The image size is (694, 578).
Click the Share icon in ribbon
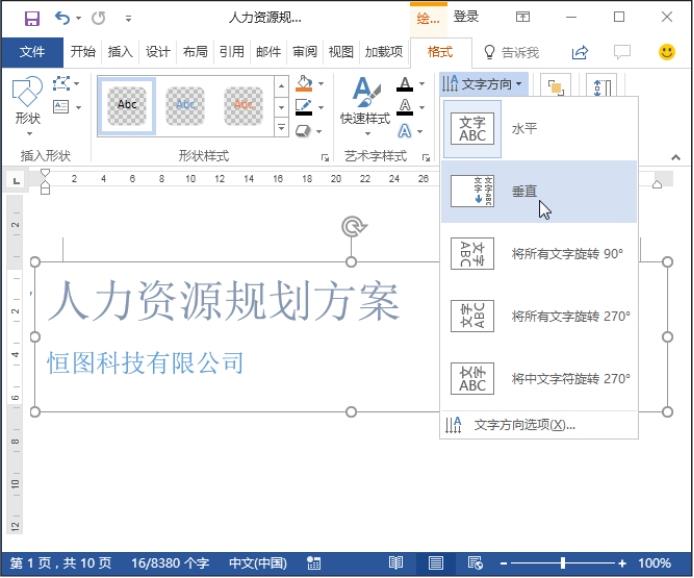580,52
